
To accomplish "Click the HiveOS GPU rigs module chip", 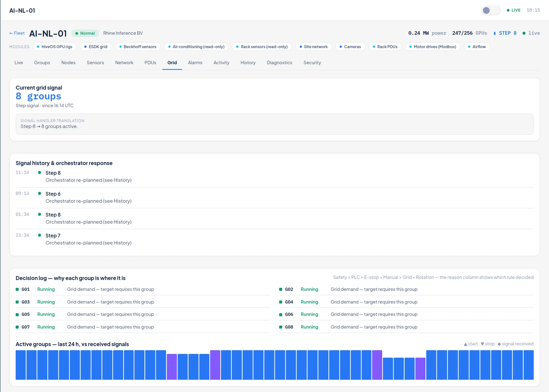I will (x=55, y=47).
